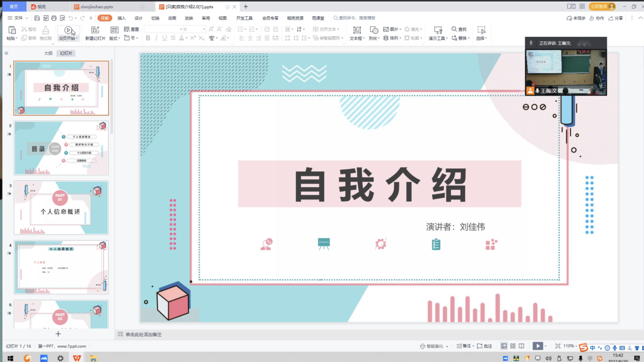Click the presentation tools icon
This screenshot has height=362, width=644.
pos(437,30)
